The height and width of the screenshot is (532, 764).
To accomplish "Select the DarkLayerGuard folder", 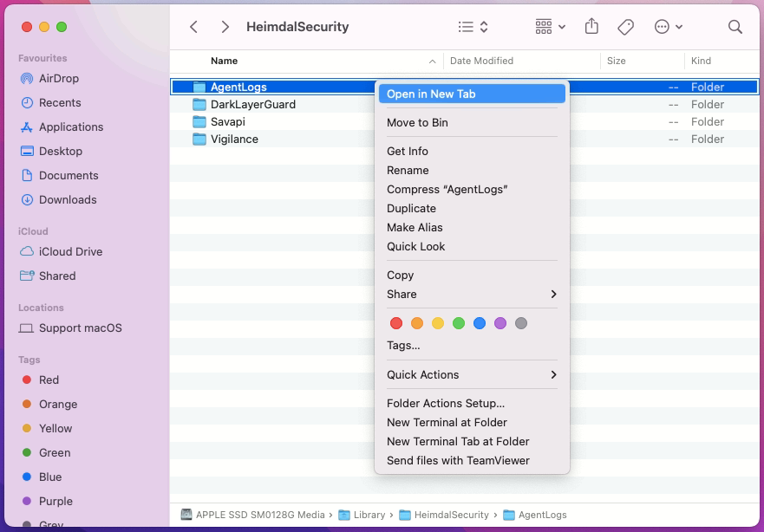I will coord(253,105).
